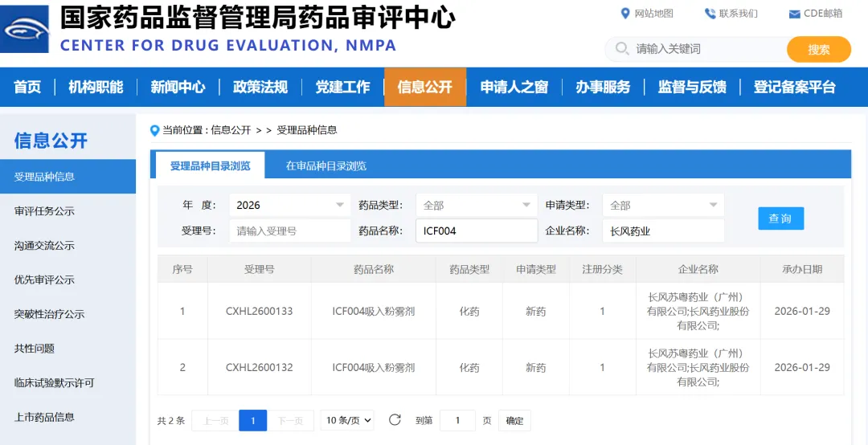Click the orange 搜索 button
Image resolution: width=868 pixels, height=445 pixels.
point(818,49)
